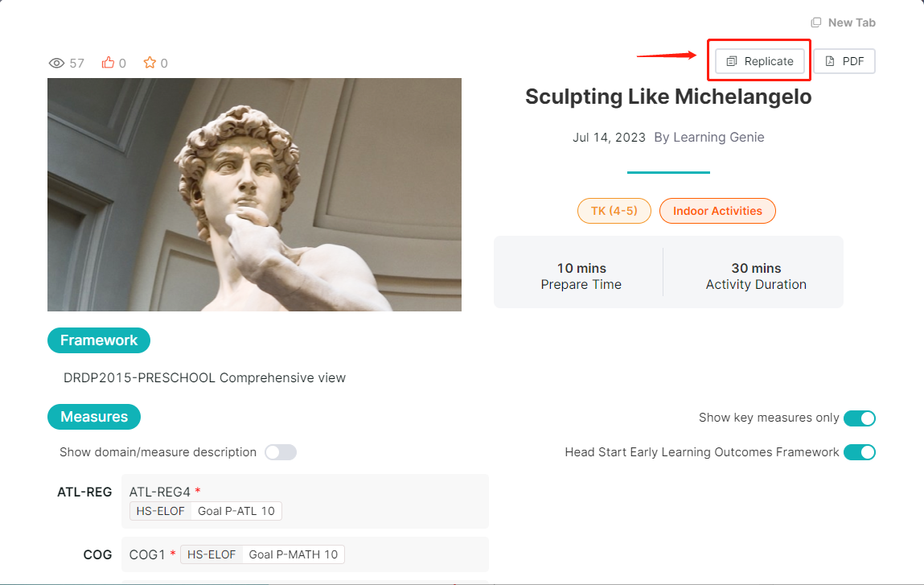Disable Head Start Early Learning Outcomes Framework
Viewport: 924px width, 585px height.
[859, 452]
